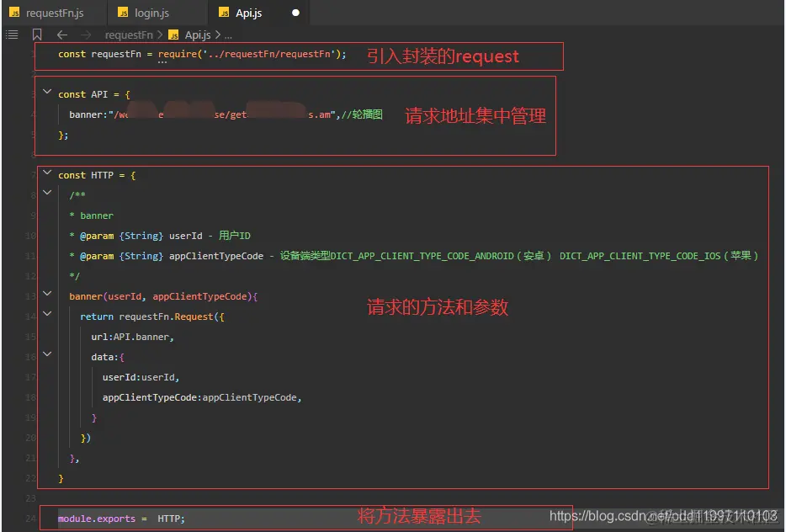
Task: Click the JS file icon on the login.js tab
Action: (x=123, y=13)
